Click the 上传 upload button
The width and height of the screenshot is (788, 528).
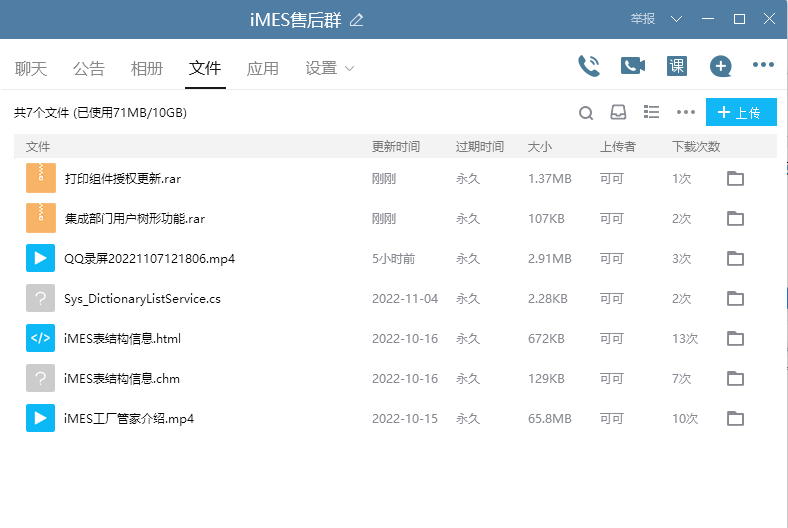point(741,112)
